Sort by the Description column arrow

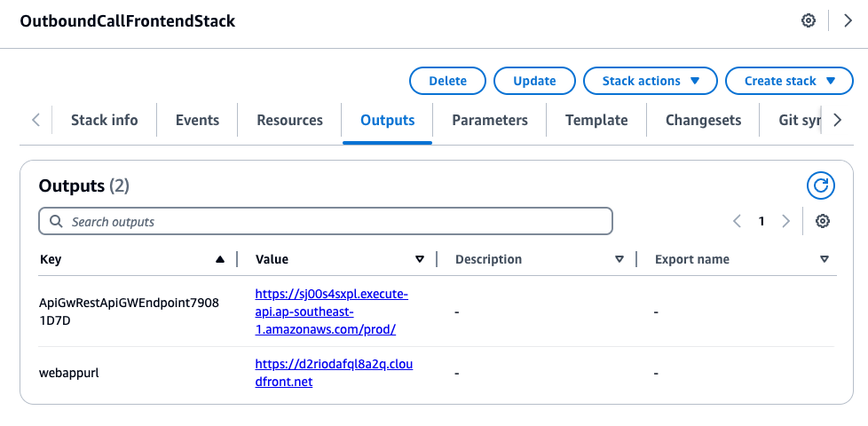pos(619,260)
